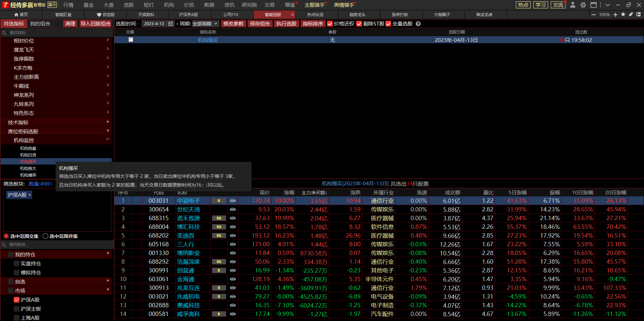This screenshot has height=321, width=644.
Task: Open the 行情 menu
Action: (68, 5)
